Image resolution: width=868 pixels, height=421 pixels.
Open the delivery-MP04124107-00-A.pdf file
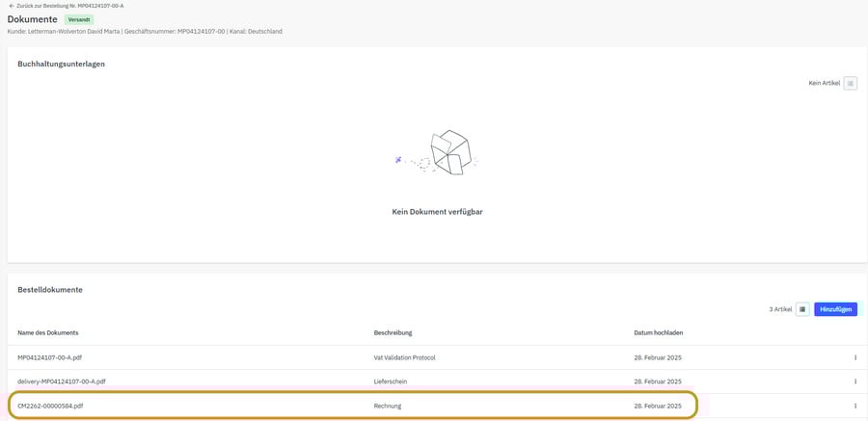(x=61, y=382)
